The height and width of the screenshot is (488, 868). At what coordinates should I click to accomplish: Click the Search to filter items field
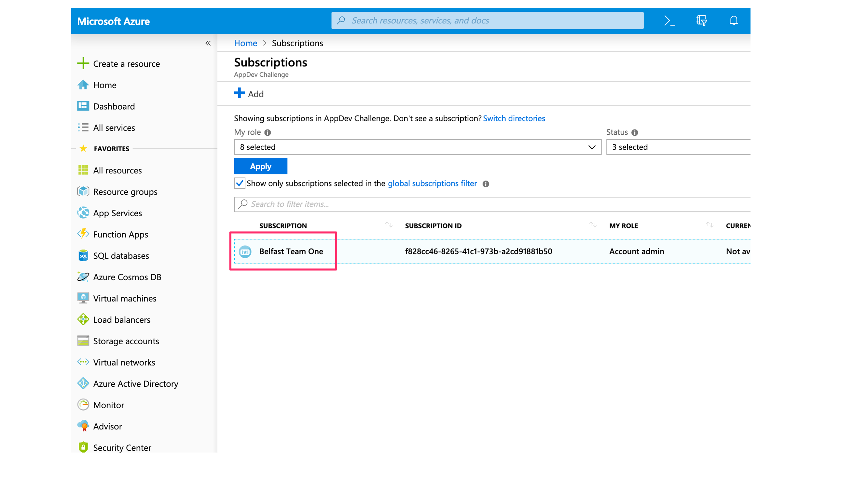pyautogui.click(x=492, y=204)
